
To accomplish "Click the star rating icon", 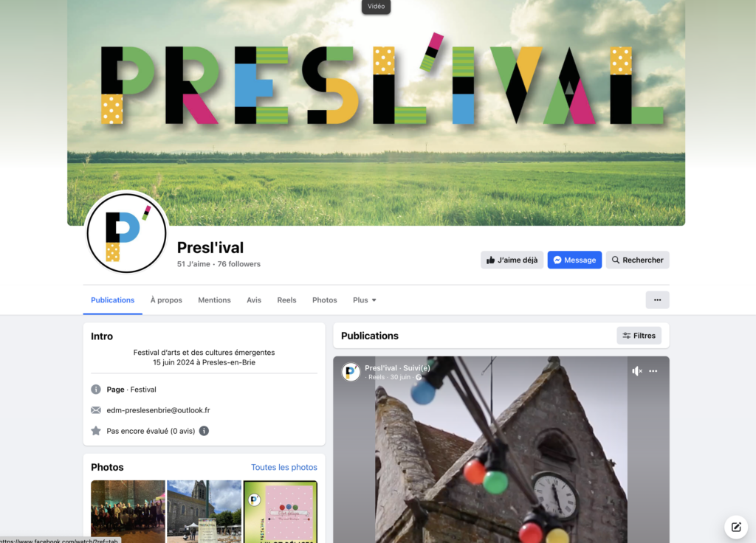I will (x=96, y=431).
